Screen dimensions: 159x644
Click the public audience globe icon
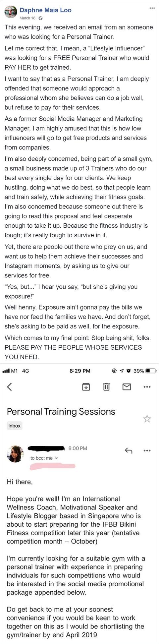[x=40, y=18]
